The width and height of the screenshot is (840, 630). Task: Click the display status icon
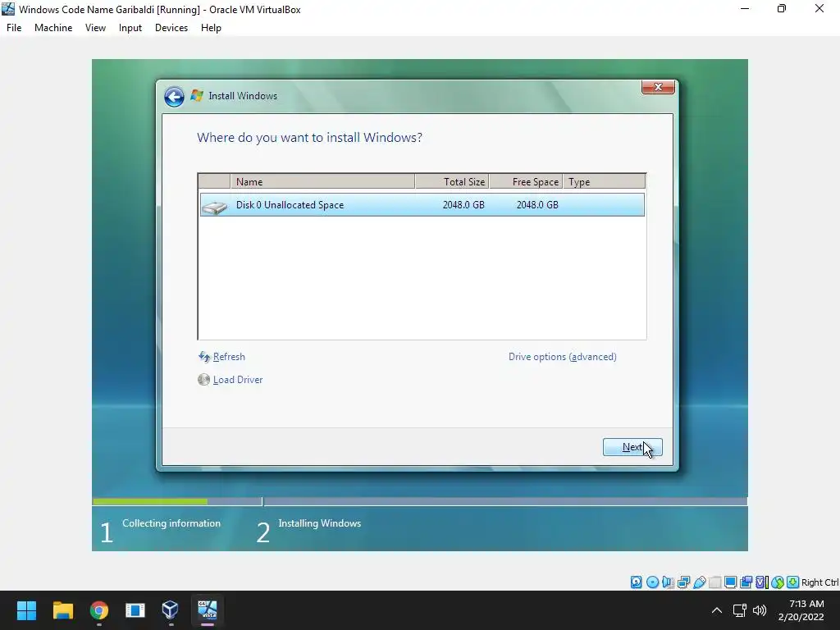730,582
